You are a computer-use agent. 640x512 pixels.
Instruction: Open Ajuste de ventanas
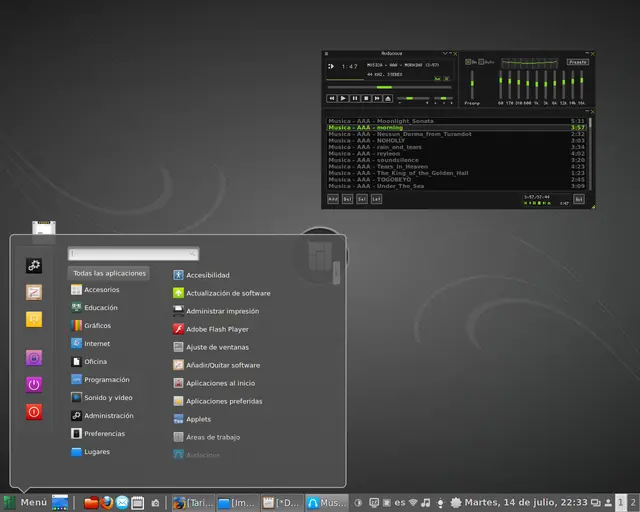[x=211, y=347]
